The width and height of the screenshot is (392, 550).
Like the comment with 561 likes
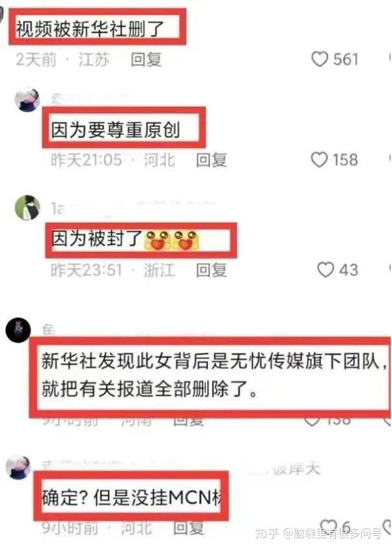(319, 59)
